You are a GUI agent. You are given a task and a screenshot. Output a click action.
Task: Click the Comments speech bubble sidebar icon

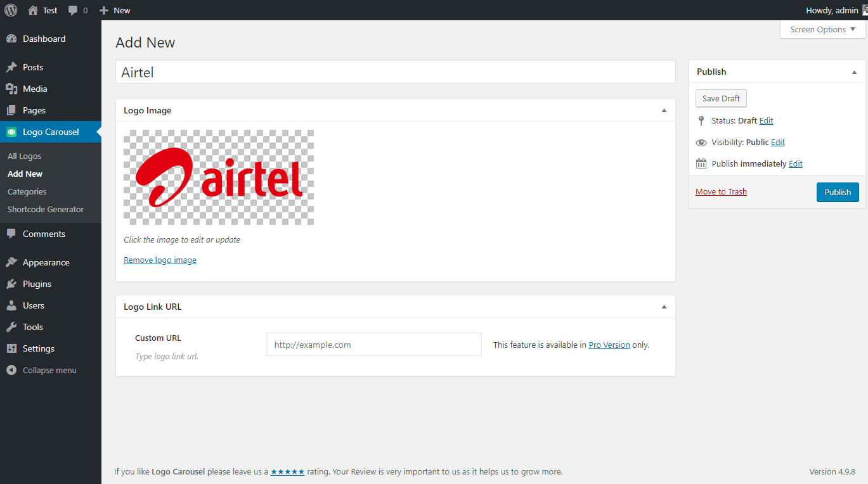click(x=11, y=234)
